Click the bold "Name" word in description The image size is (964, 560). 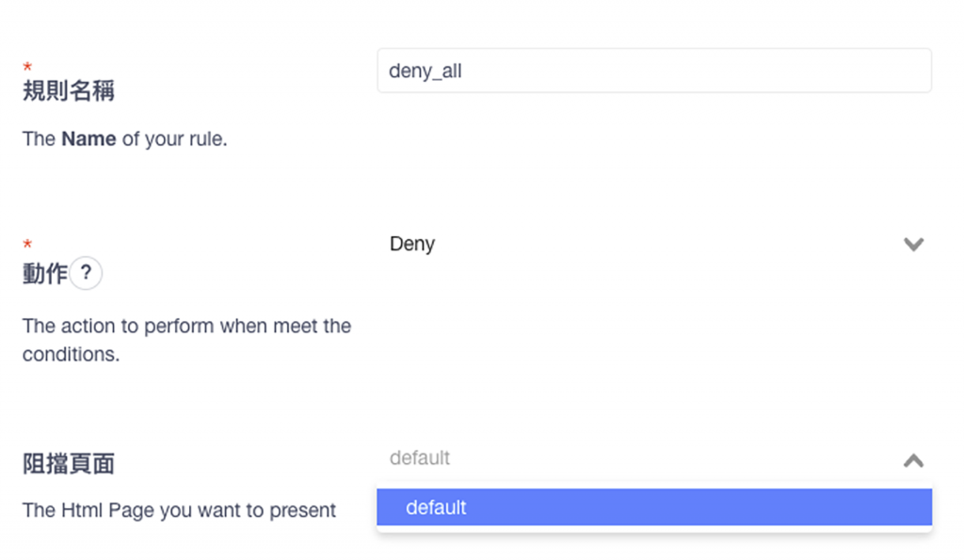(88, 139)
